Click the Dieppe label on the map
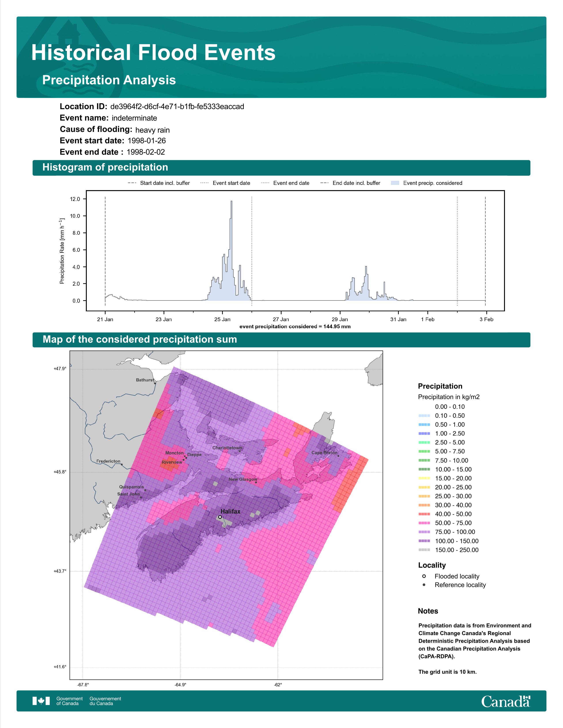 [x=195, y=455]
